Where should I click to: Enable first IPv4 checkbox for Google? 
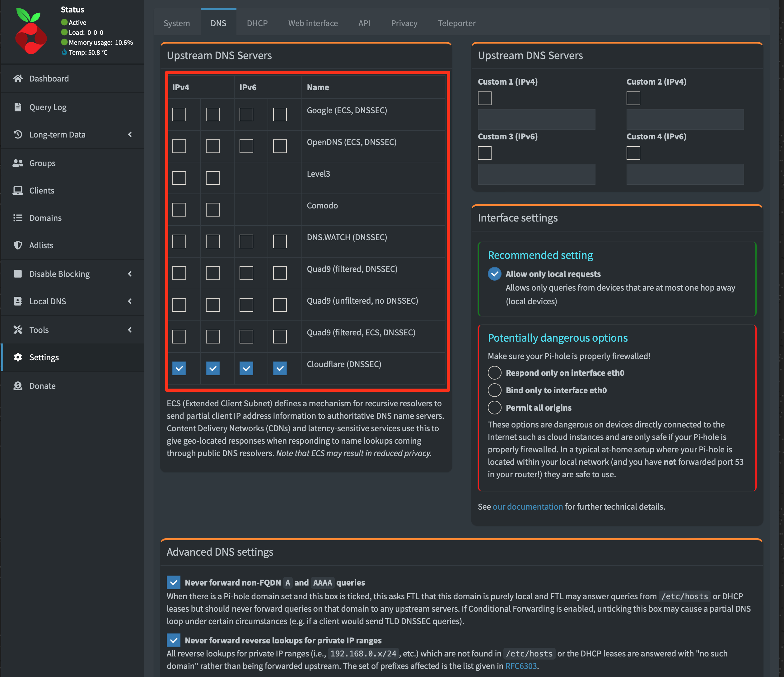pos(179,114)
